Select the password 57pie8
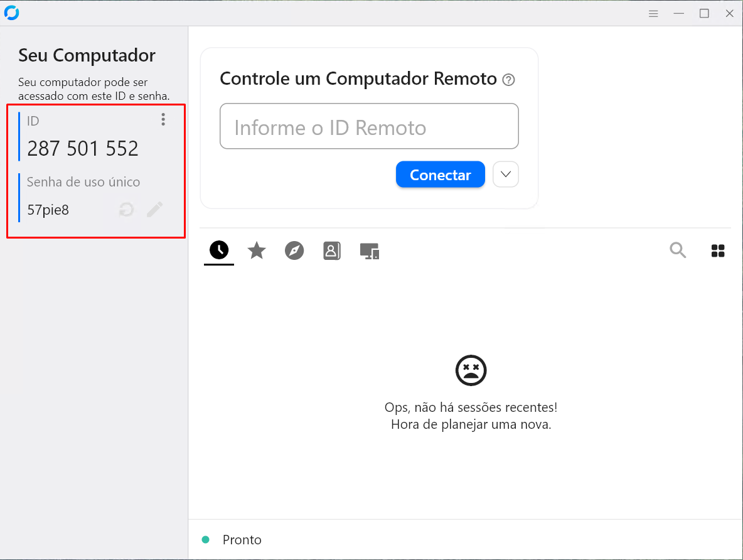743x560 pixels. pos(48,210)
